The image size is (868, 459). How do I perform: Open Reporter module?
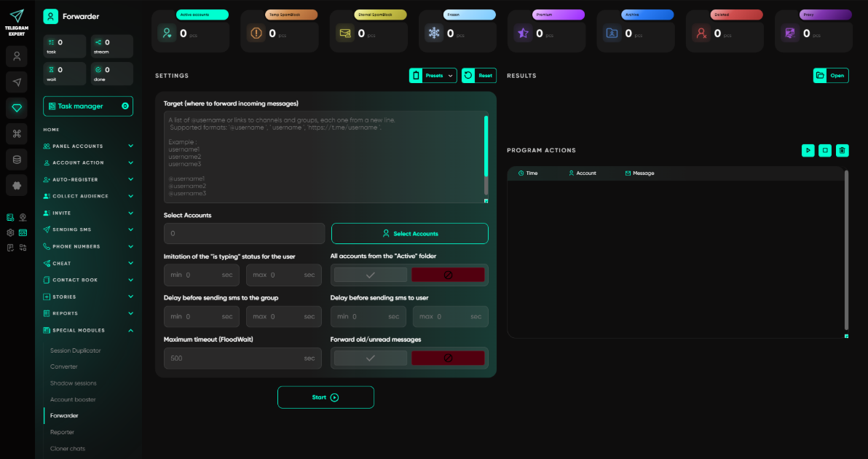coord(62,432)
